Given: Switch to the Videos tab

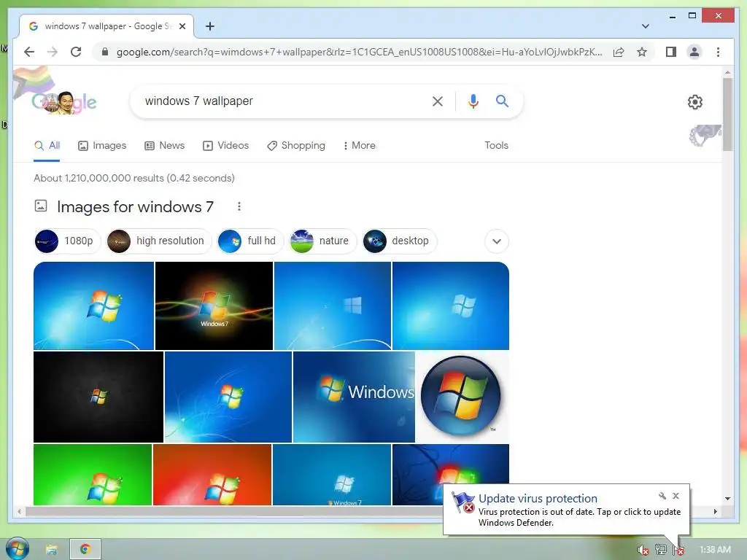Looking at the screenshot, I should [226, 146].
